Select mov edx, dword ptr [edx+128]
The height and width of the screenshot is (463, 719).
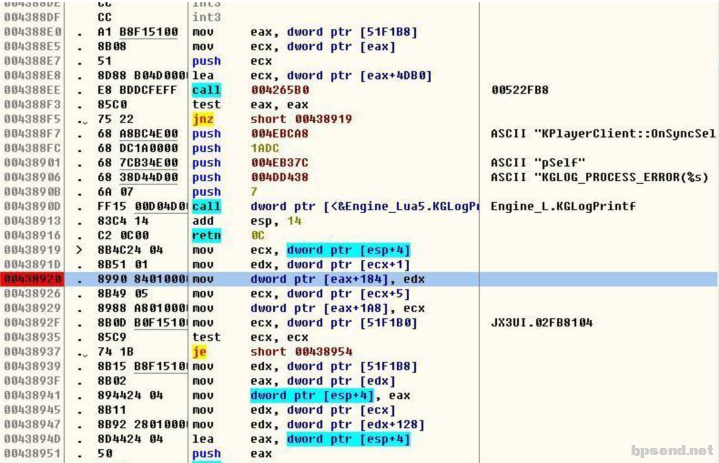tap(309, 424)
